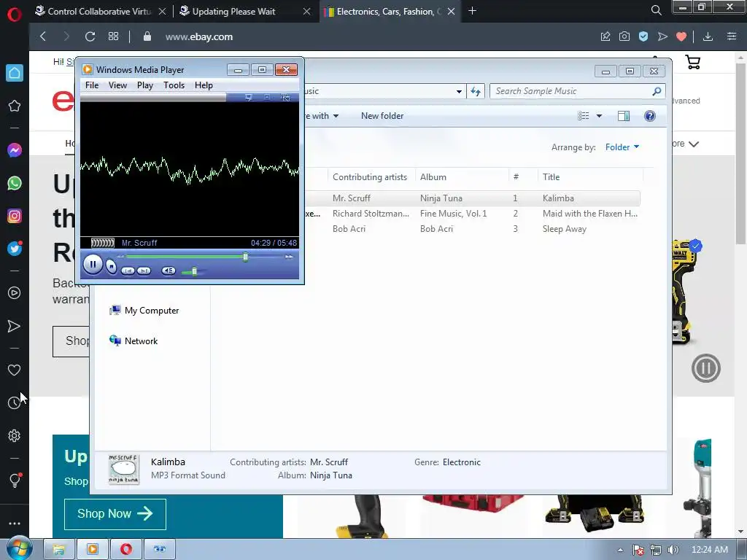Pause playback in Windows Media Player
Image resolution: width=747 pixels, height=560 pixels.
coord(93,264)
